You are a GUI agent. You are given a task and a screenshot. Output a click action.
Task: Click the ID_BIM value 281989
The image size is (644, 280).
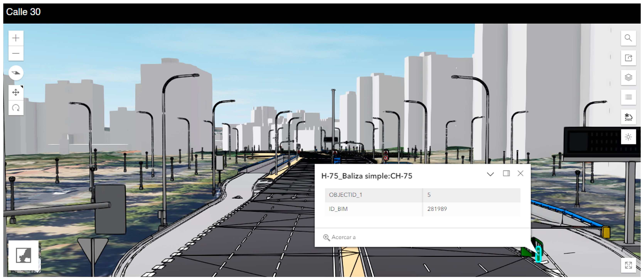[x=437, y=209]
